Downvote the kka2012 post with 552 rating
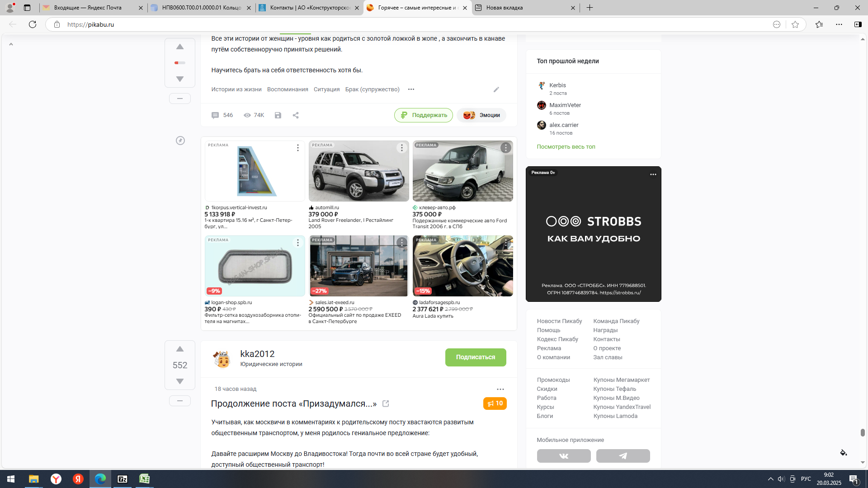868x488 pixels. 179,381
